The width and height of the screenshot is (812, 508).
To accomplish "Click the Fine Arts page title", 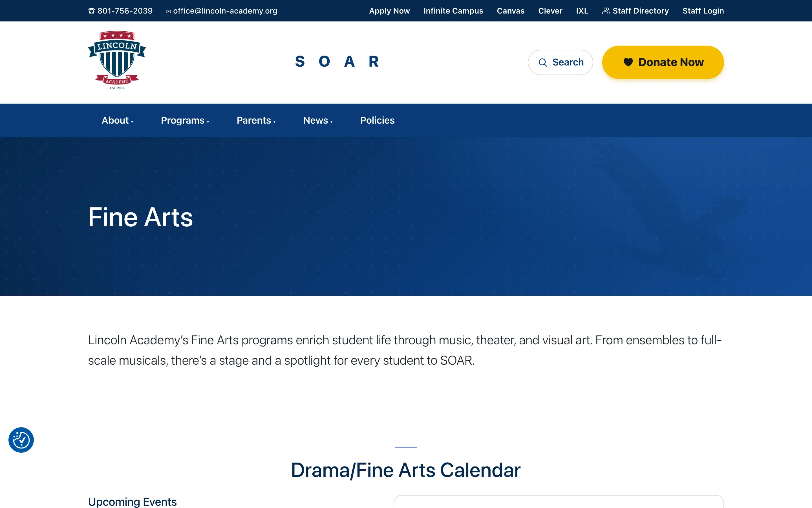I will [140, 217].
